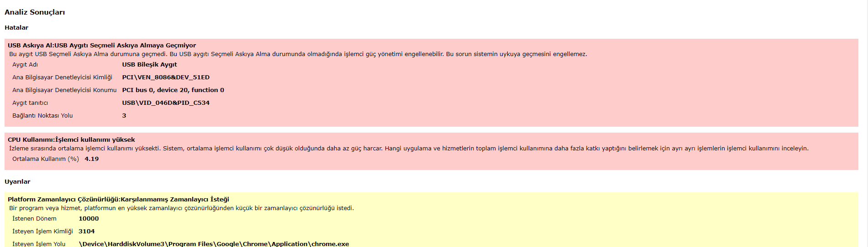Click the Ana Bilgisayar Denetleyicisi Konumu label

pyautogui.click(x=64, y=90)
